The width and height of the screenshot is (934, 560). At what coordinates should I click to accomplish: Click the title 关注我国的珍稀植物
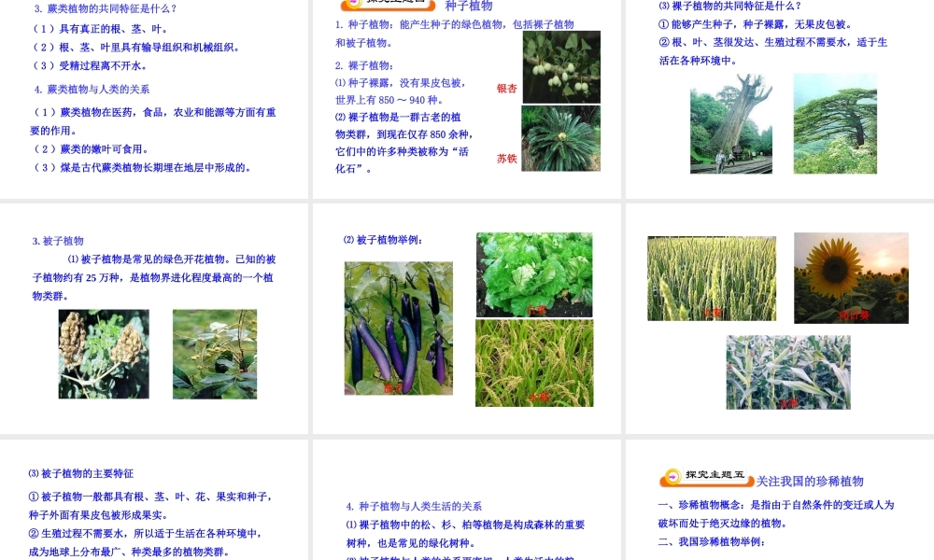point(810,482)
